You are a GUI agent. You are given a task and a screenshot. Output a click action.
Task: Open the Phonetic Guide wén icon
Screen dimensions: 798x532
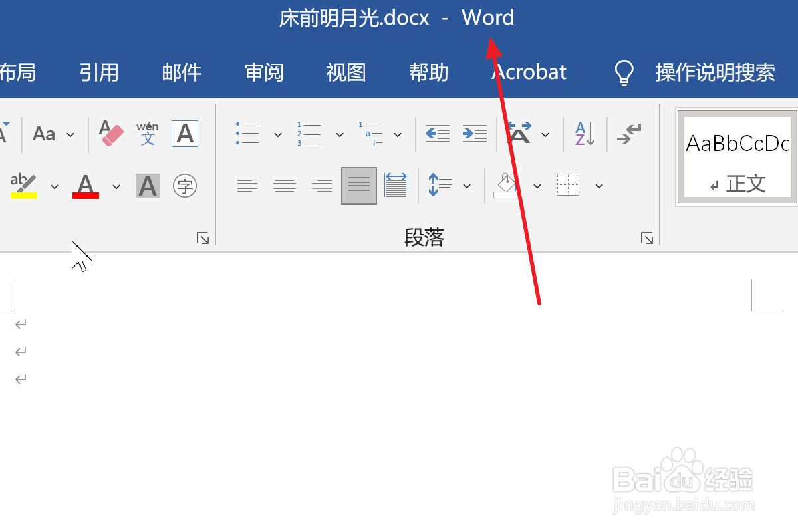click(x=148, y=133)
